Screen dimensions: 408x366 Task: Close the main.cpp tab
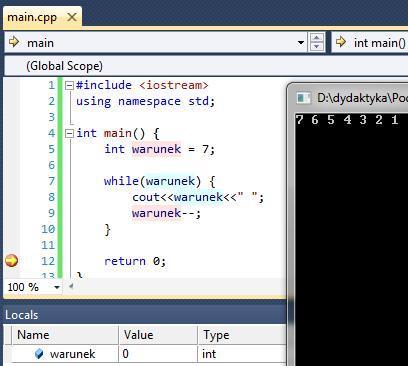tap(72, 17)
